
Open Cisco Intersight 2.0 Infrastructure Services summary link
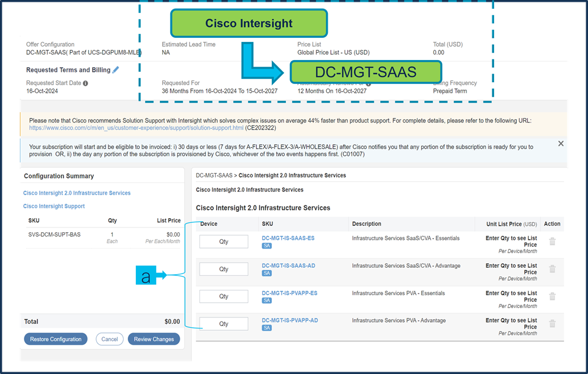(77, 193)
